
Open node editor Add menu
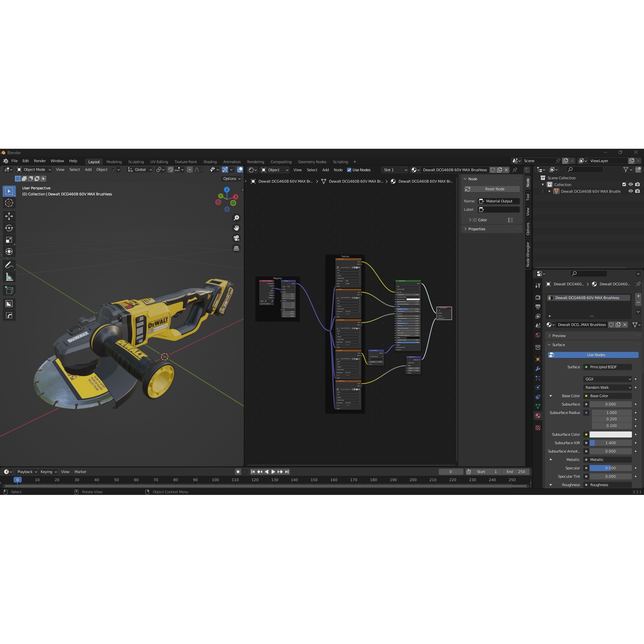tap(325, 170)
